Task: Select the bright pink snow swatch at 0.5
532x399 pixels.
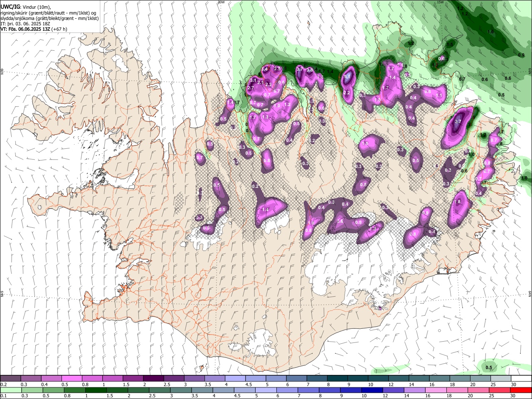Action: coord(71,379)
